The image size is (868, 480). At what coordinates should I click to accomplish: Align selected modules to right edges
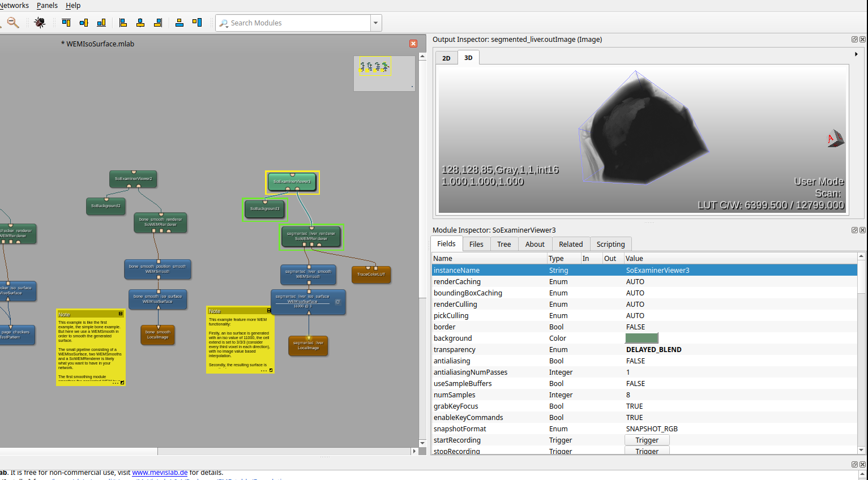[158, 23]
